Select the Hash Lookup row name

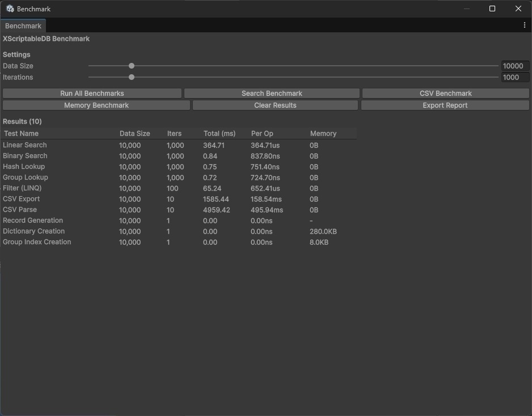click(x=24, y=167)
